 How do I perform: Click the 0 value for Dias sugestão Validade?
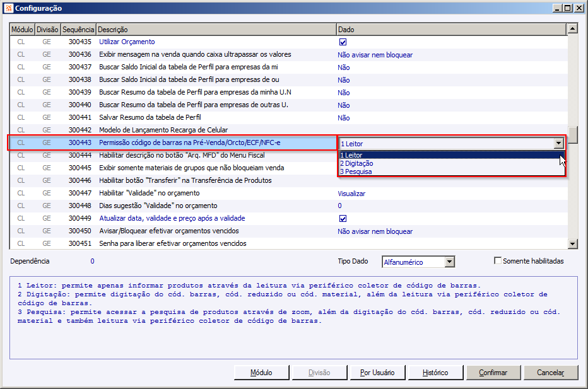tap(340, 206)
